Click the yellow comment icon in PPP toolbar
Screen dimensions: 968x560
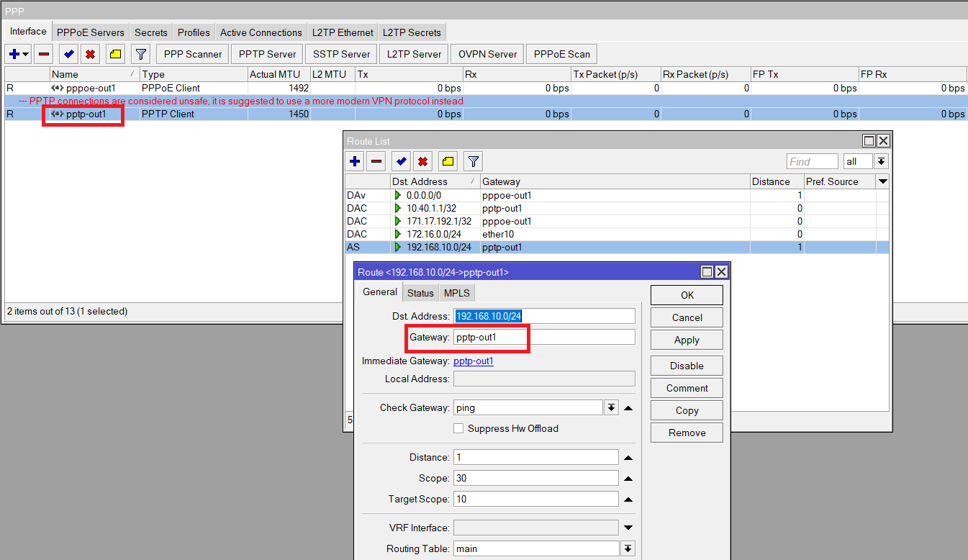pyautogui.click(x=115, y=54)
